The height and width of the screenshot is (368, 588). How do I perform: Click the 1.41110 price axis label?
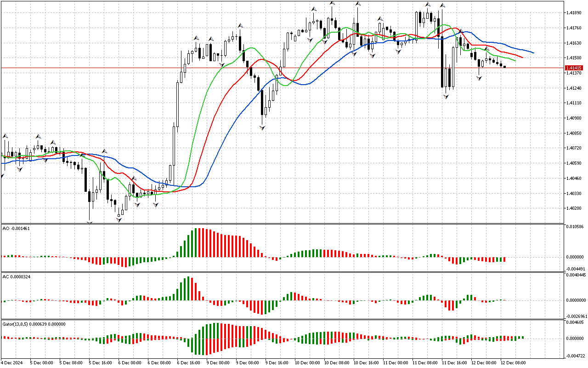(x=575, y=103)
